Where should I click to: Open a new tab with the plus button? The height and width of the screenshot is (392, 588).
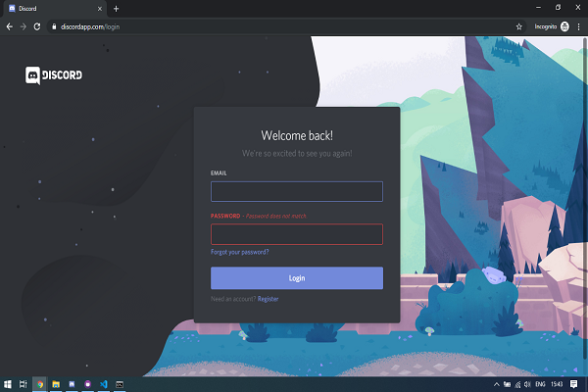coord(116,9)
